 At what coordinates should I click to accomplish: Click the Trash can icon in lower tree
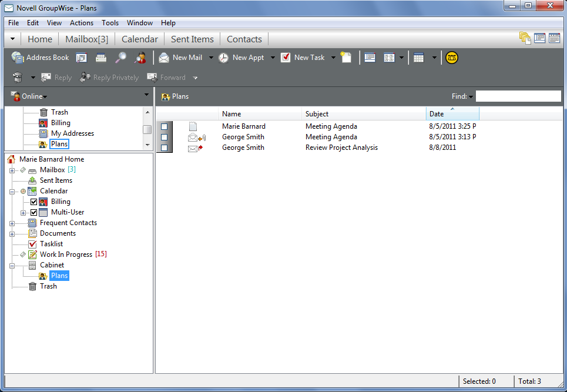point(32,286)
